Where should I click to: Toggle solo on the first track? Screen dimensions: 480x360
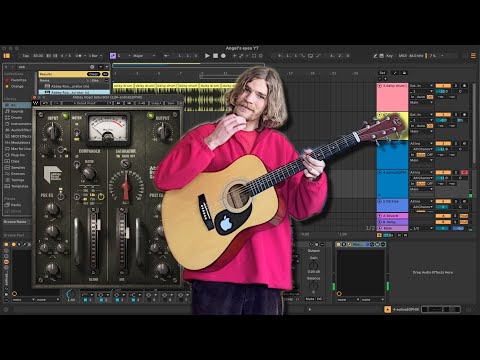point(456,86)
